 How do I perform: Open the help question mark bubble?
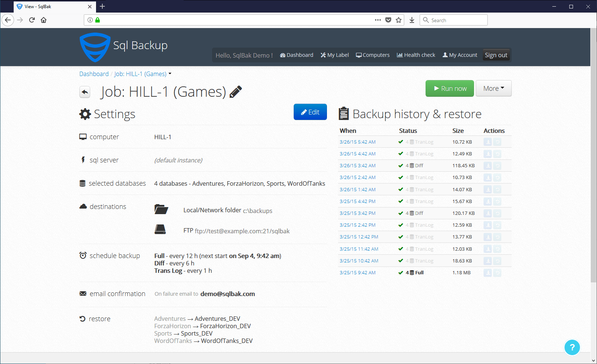pos(572,347)
